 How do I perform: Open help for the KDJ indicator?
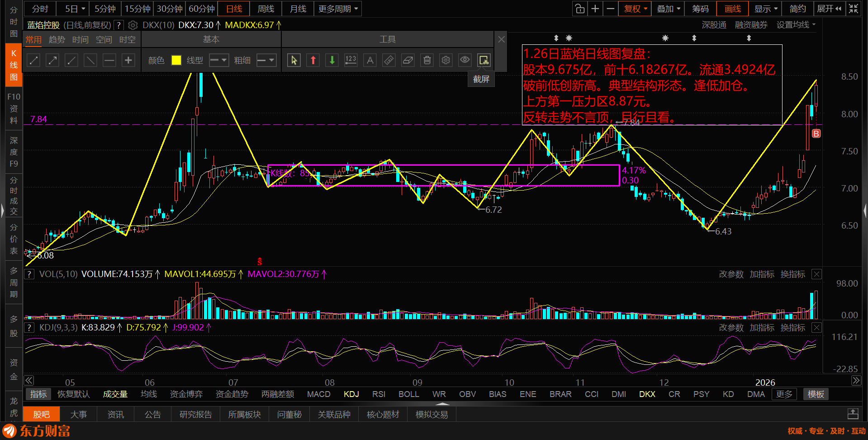[x=29, y=328]
